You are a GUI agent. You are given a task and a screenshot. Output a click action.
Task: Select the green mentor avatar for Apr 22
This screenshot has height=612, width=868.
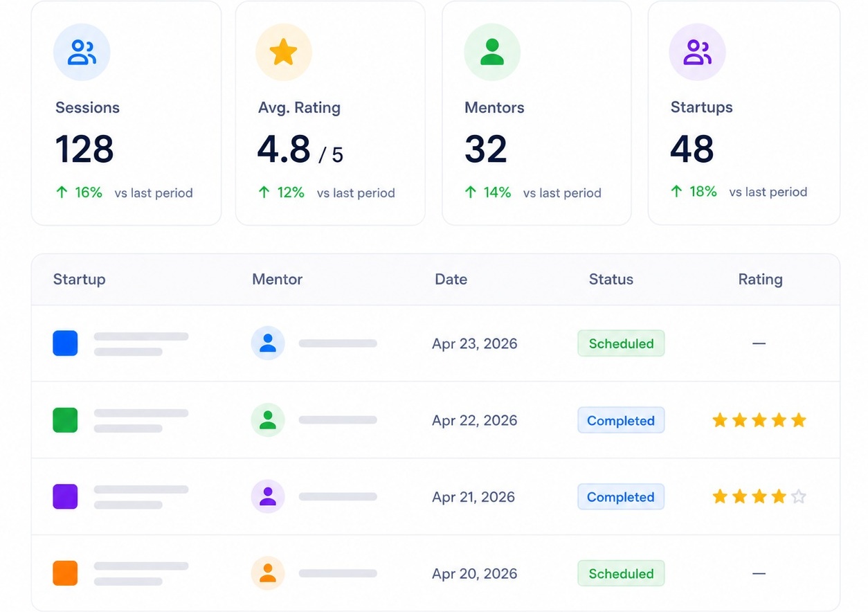click(268, 420)
